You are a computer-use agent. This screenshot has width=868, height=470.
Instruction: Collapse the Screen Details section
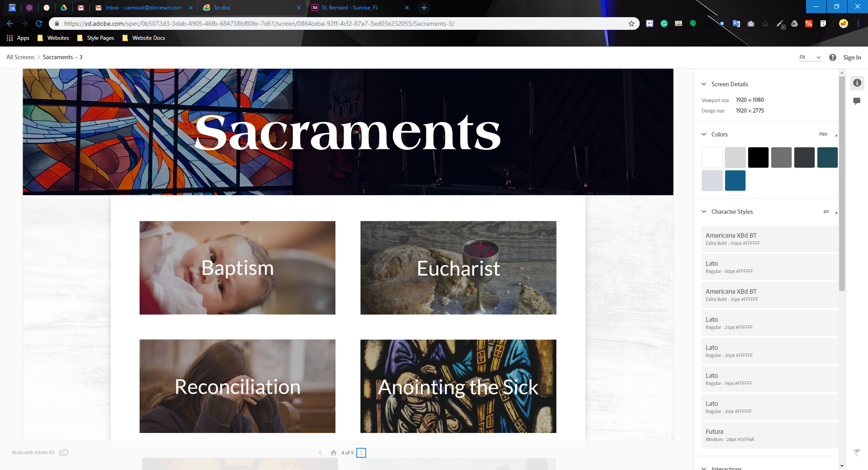(x=704, y=84)
